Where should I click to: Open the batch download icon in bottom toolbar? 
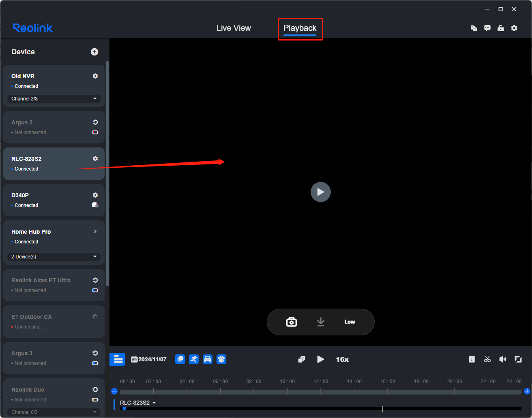pos(472,359)
